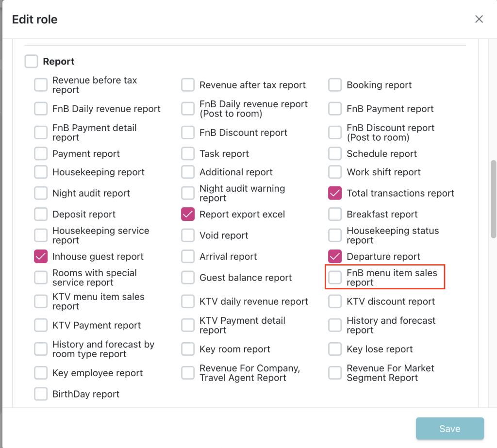
Task: Enable Revenue before tax report checkbox
Action: click(41, 85)
